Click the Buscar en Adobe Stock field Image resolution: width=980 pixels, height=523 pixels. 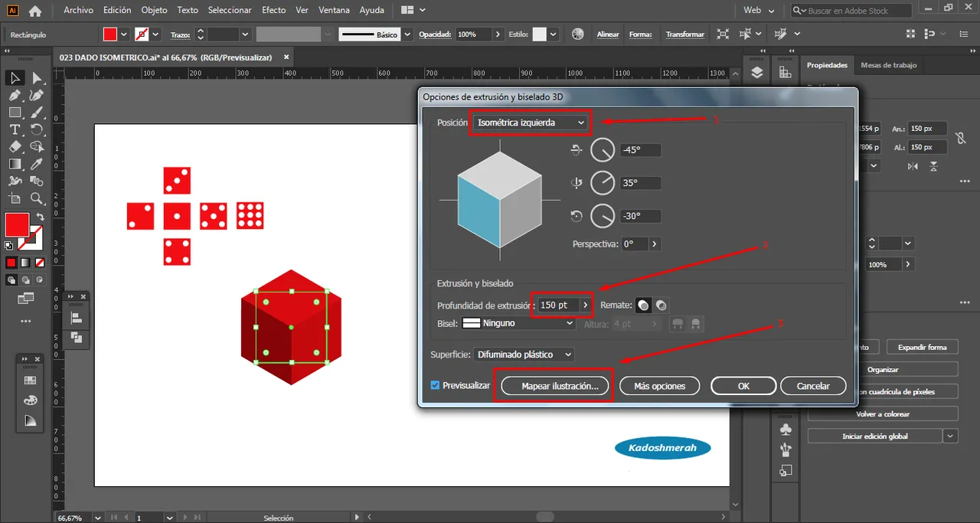(x=851, y=11)
